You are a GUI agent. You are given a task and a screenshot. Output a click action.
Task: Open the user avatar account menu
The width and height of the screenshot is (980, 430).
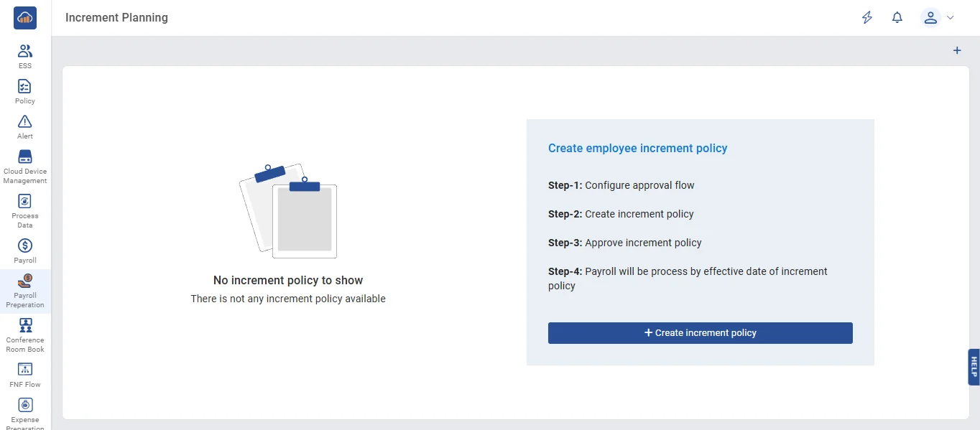pos(930,18)
